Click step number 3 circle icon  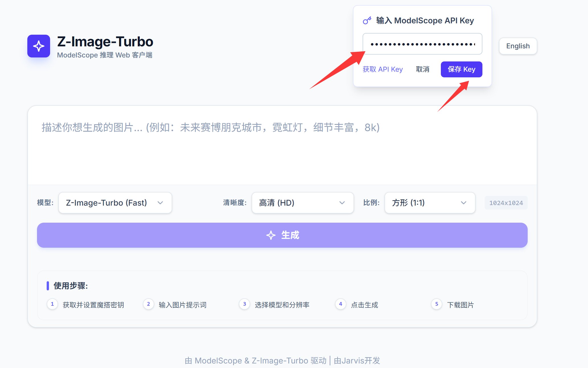point(244,304)
